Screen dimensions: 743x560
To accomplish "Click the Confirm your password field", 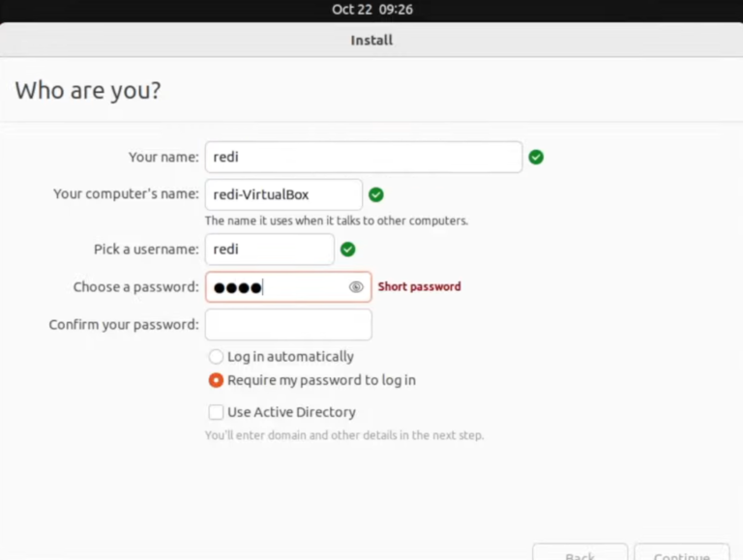I will tap(288, 325).
